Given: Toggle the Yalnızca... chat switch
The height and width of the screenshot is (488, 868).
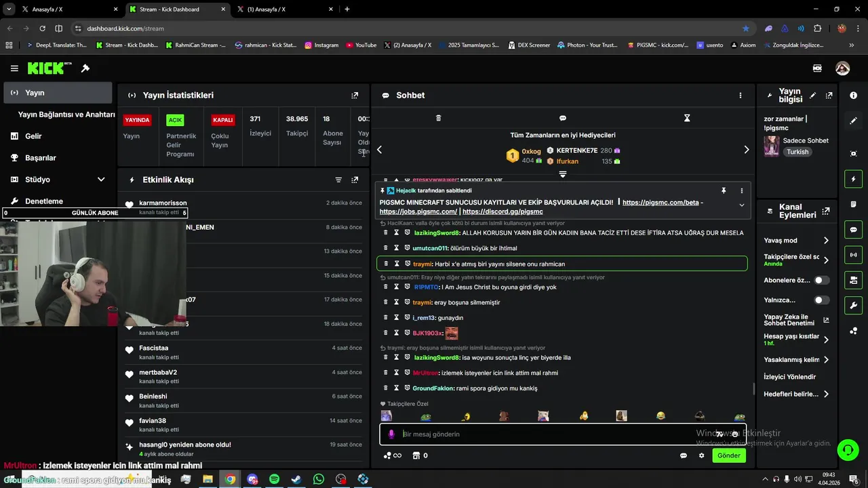Looking at the screenshot, I should pos(821,300).
